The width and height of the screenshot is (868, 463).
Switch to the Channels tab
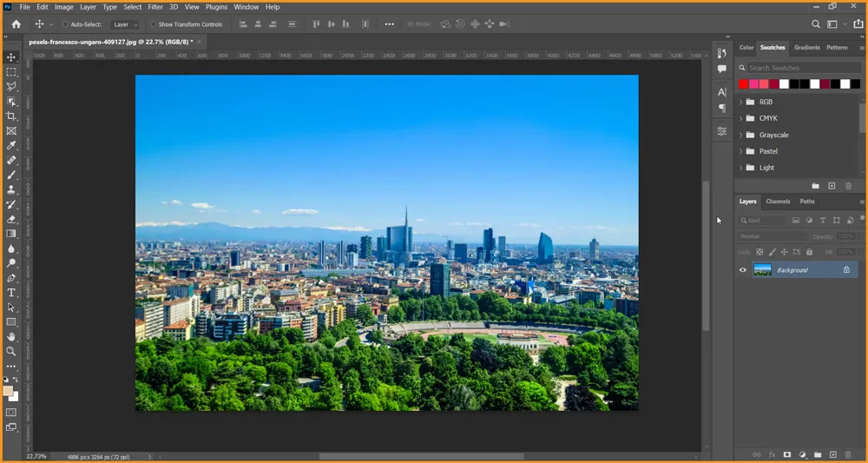(x=778, y=202)
